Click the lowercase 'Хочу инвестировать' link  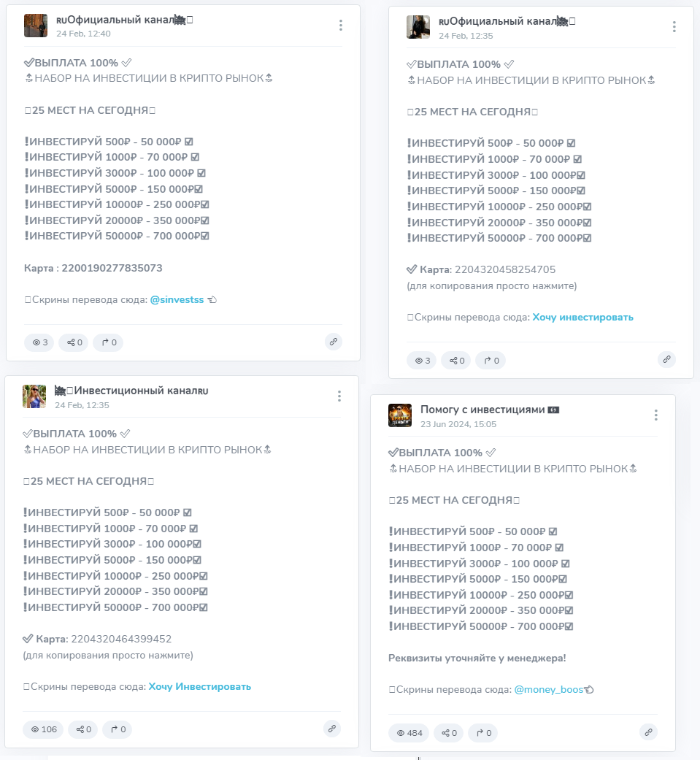tap(582, 317)
